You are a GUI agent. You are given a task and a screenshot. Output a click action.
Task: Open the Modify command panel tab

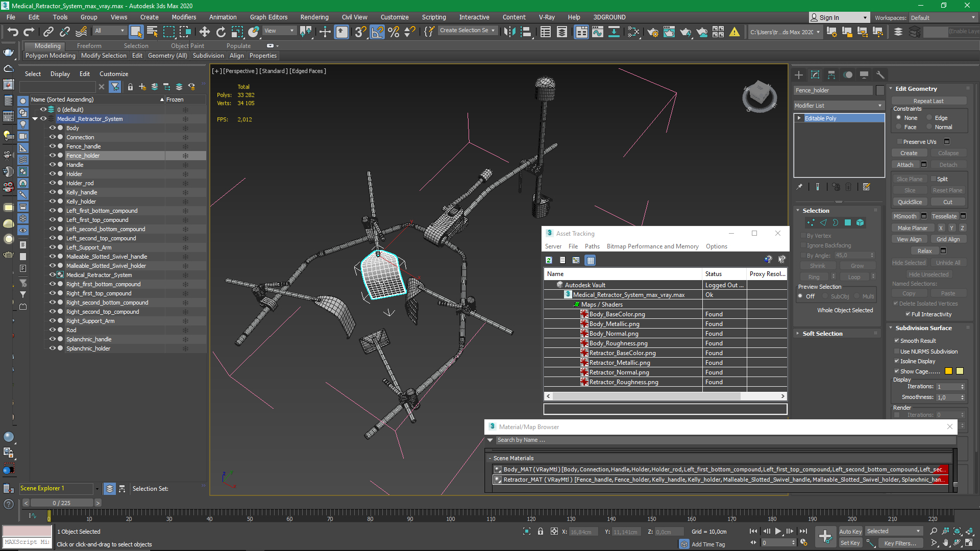[x=815, y=74]
